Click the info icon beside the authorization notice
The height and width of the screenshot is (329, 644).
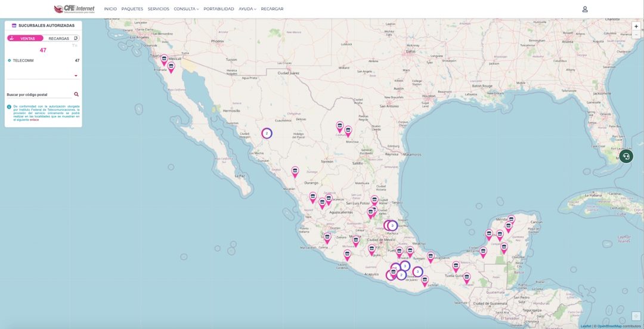[x=9, y=106]
